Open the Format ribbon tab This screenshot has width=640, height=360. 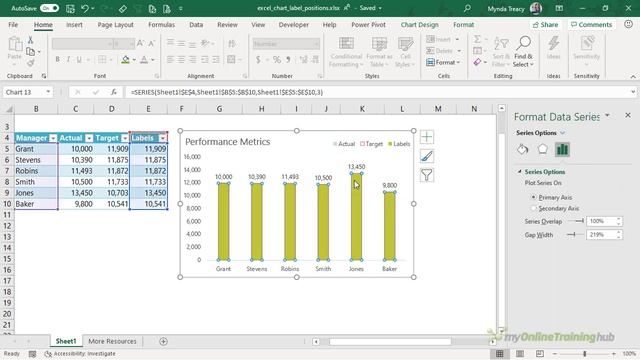click(464, 24)
